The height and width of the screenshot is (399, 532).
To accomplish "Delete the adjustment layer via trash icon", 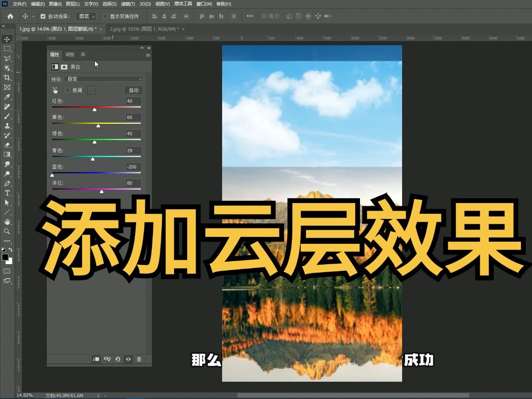I will tap(140, 360).
